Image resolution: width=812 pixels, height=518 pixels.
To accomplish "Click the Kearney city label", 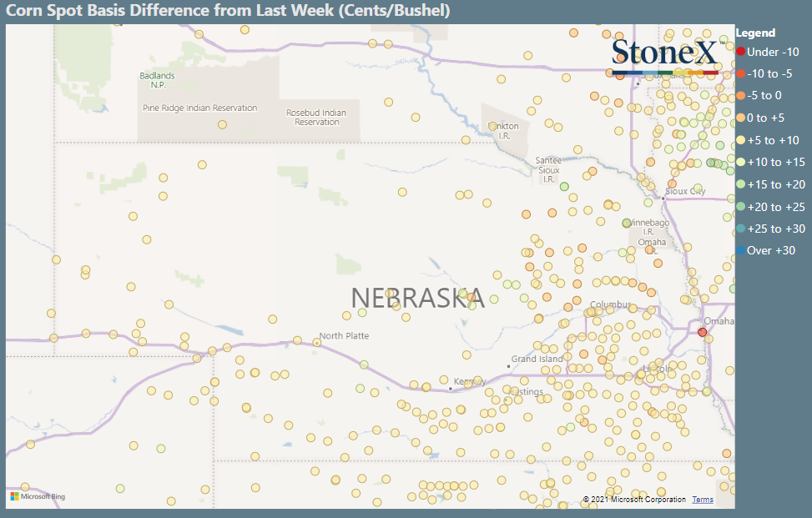I will (x=470, y=381).
